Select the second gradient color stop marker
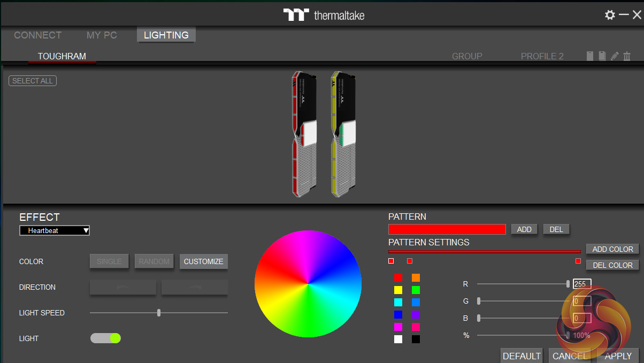This screenshot has width=644, height=363. pos(410,260)
